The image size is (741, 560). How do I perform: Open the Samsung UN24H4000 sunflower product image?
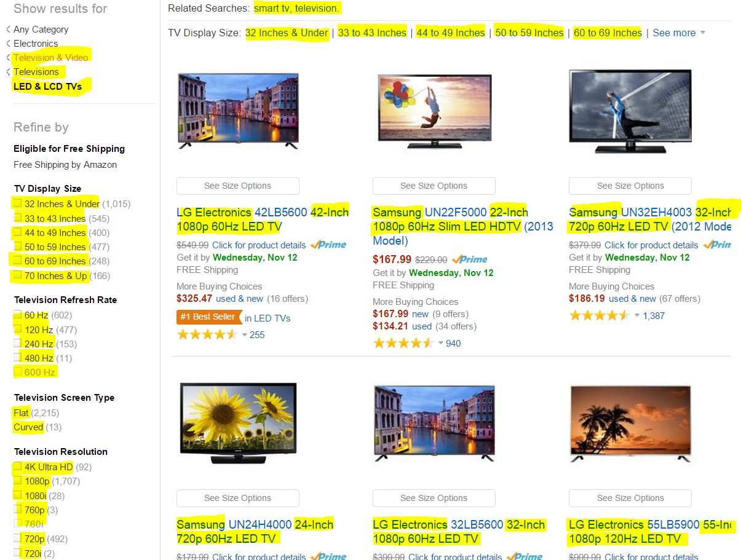pos(238,423)
